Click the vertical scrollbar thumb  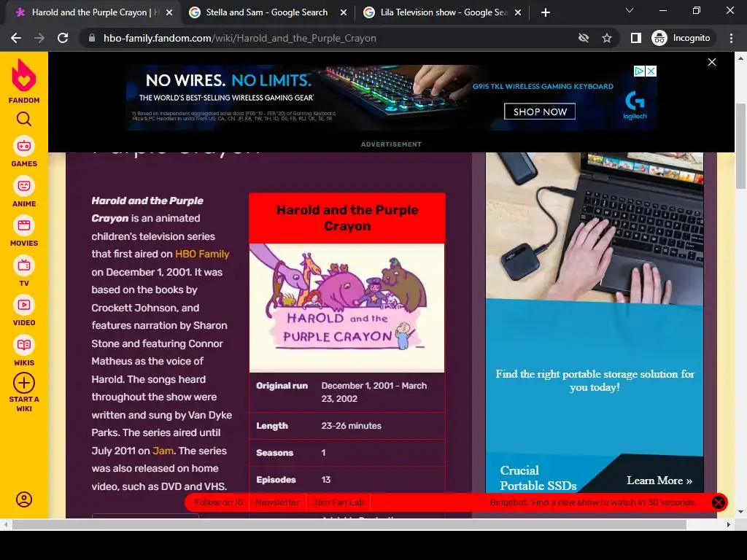[740, 145]
